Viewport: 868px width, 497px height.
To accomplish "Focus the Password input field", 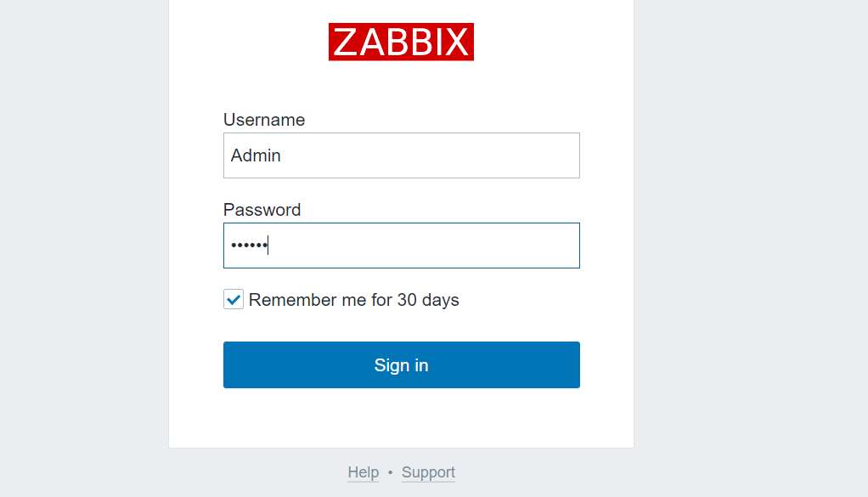I will 401,246.
